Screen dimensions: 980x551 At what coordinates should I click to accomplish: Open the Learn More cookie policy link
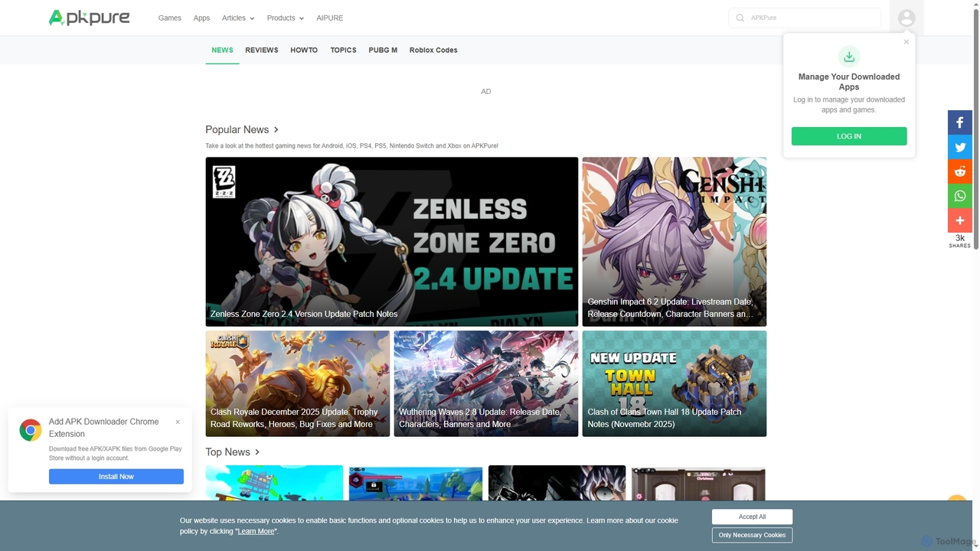point(256,531)
